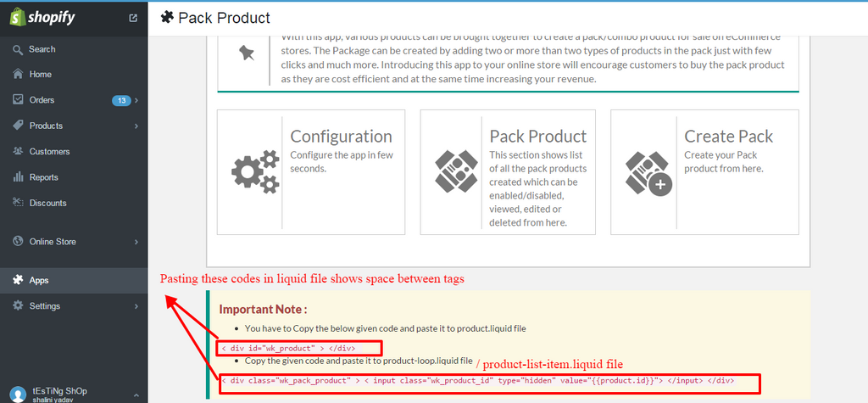
Task: Click the Products tag icon
Action: [18, 126]
